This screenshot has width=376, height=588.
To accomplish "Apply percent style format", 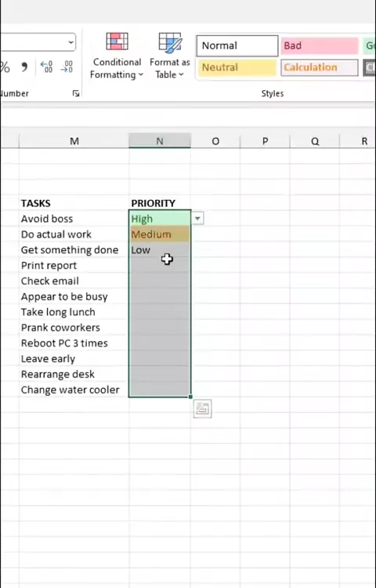I will point(5,67).
